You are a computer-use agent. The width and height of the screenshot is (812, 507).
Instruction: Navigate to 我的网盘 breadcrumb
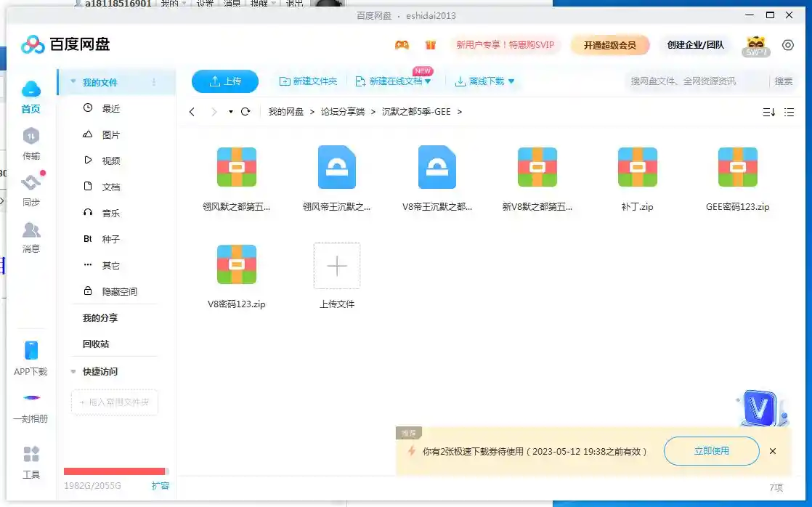click(x=286, y=112)
